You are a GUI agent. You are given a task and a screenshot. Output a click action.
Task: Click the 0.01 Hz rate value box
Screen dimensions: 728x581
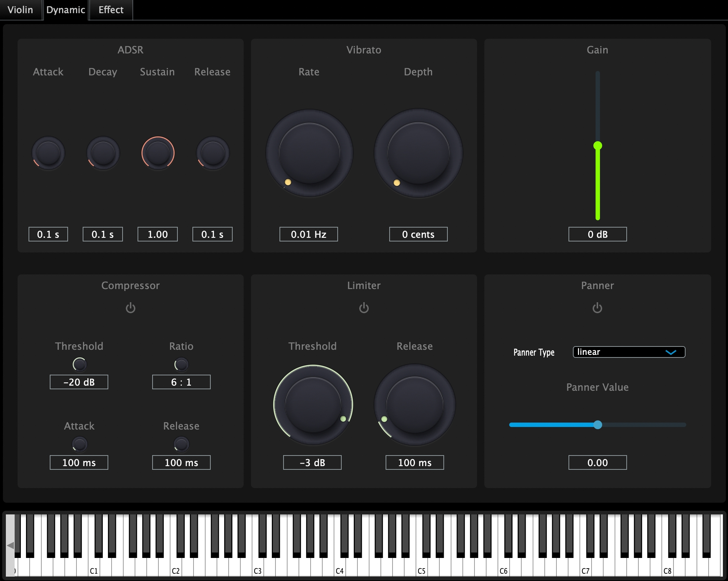coord(308,234)
